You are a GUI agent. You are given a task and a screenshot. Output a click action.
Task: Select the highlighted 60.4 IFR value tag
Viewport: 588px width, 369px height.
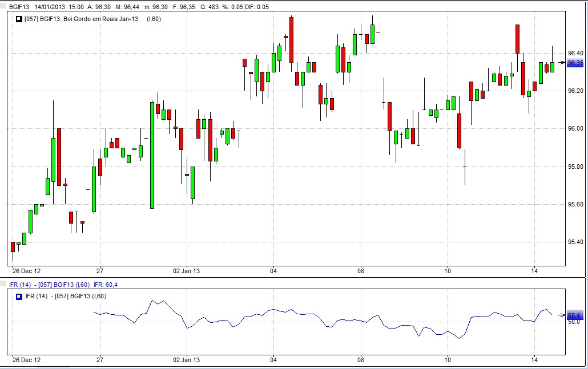[x=574, y=315]
